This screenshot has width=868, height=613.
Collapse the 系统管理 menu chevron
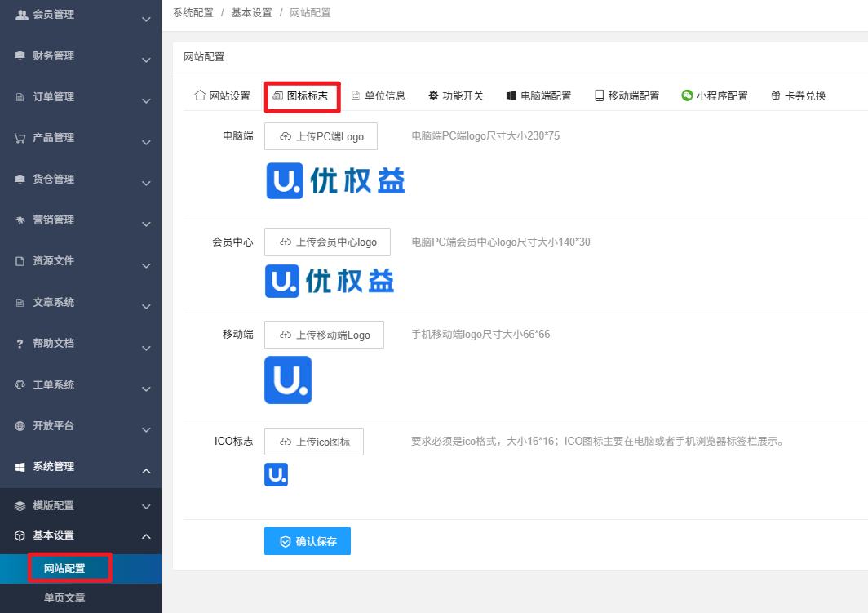(x=146, y=471)
